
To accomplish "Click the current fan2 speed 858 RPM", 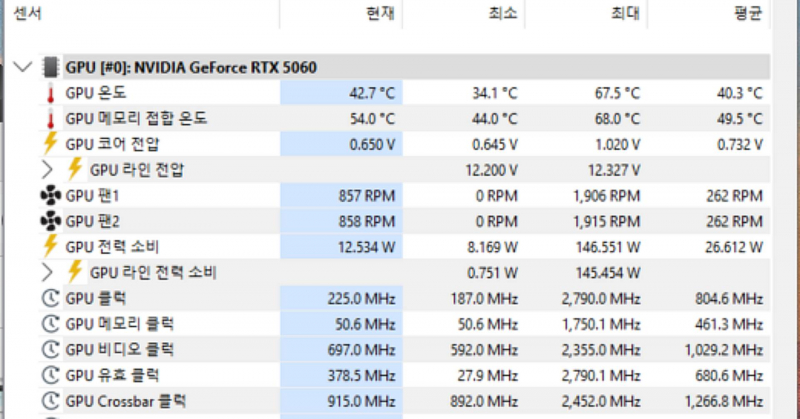I will click(367, 221).
